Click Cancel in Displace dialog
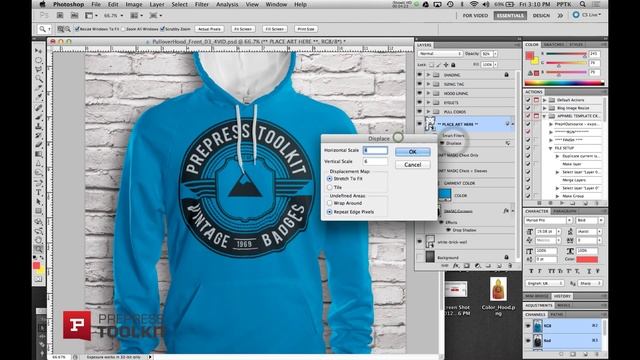Viewport: 640px width, 360px height. coord(413,164)
